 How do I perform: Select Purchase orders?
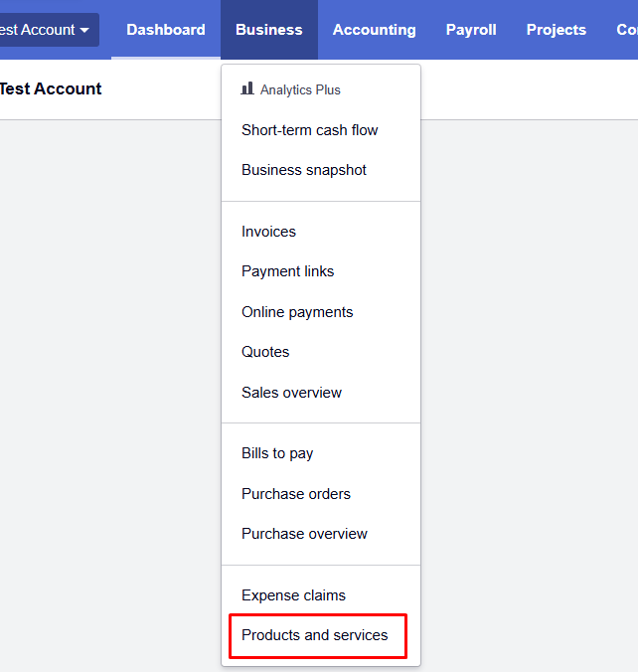tap(296, 494)
